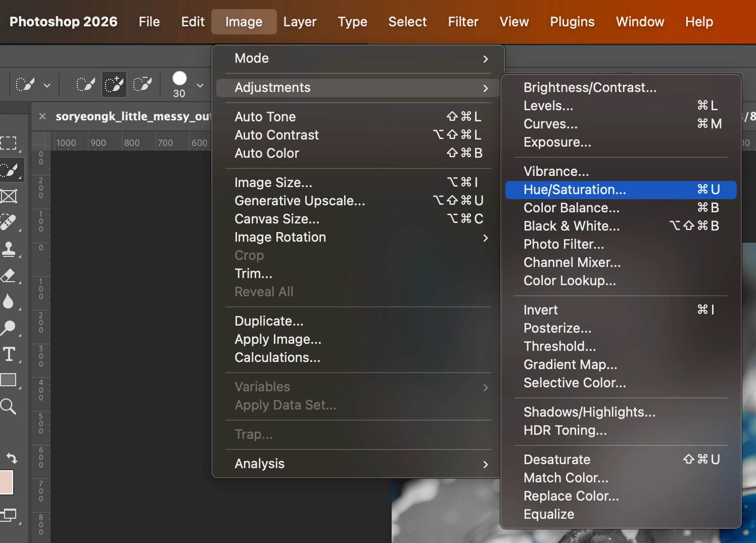
Task: Open the File menu
Action: tap(149, 22)
